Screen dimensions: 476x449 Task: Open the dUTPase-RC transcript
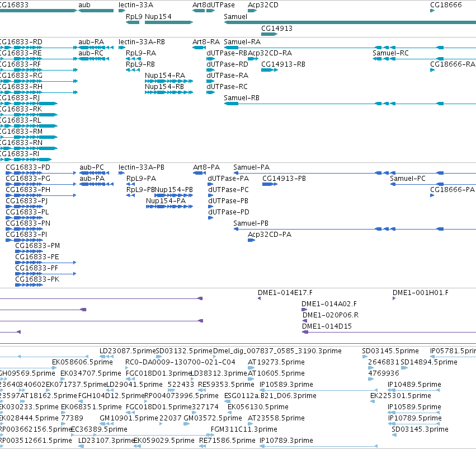(x=227, y=87)
